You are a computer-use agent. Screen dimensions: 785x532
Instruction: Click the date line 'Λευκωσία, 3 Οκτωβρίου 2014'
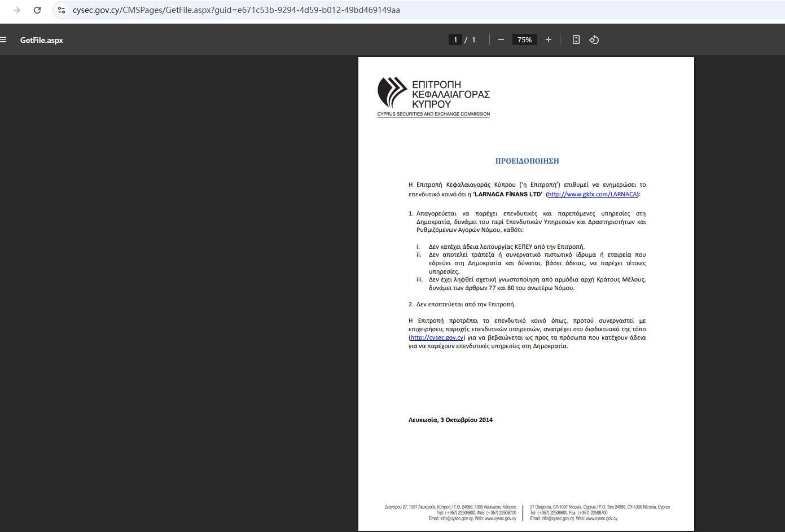click(x=450, y=420)
